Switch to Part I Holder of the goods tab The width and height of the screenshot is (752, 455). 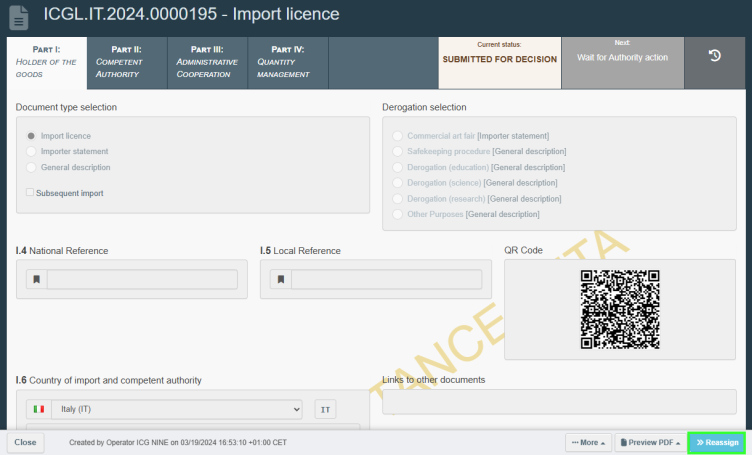47,62
